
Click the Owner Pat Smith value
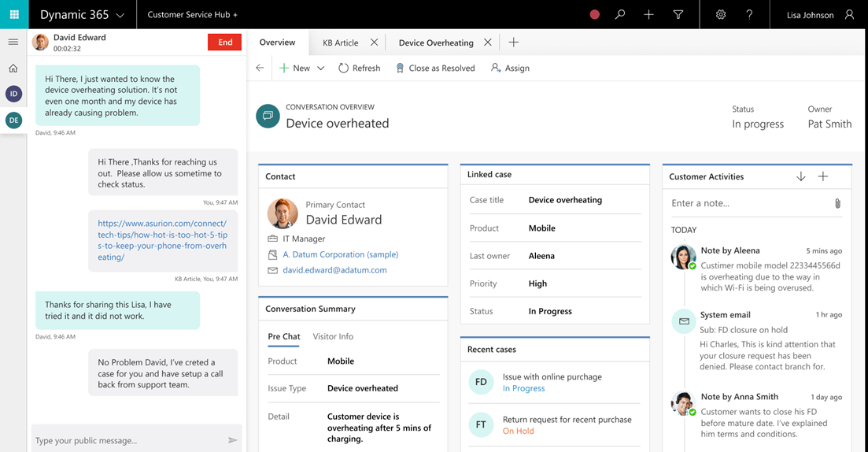coord(829,124)
